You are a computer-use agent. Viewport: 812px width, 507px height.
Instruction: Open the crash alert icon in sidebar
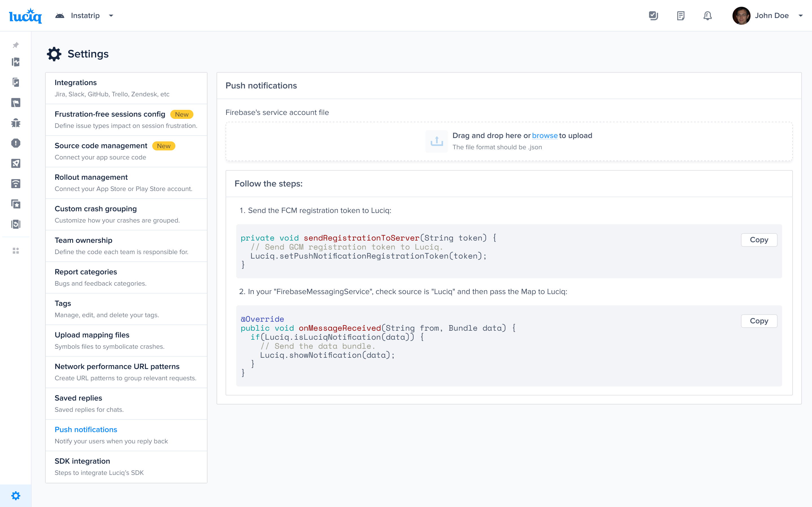16,143
